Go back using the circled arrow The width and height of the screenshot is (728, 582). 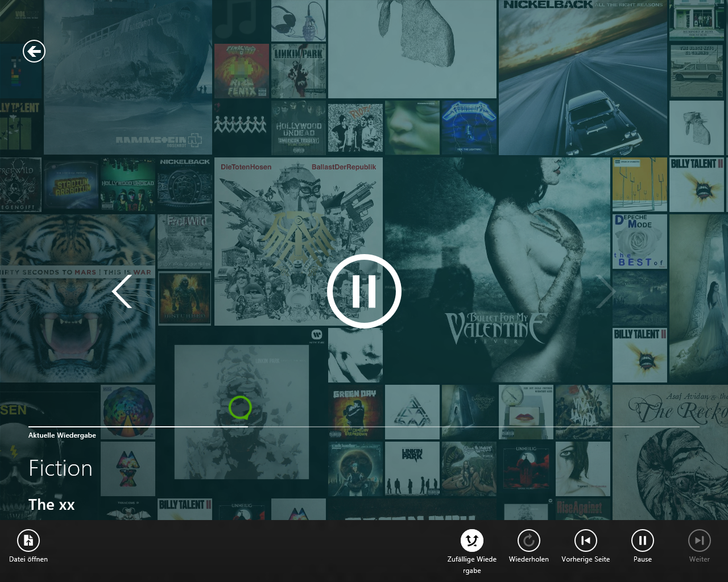34,51
